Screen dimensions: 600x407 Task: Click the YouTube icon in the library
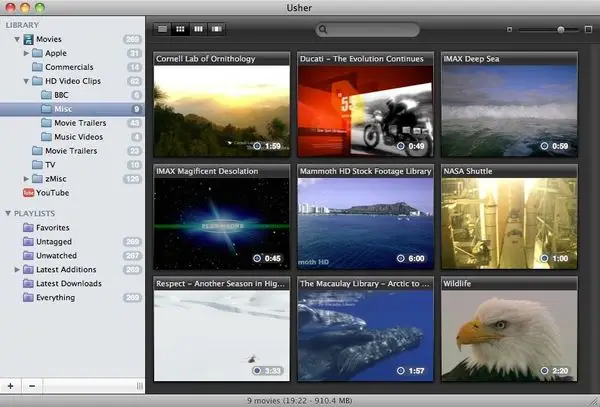tap(29, 193)
